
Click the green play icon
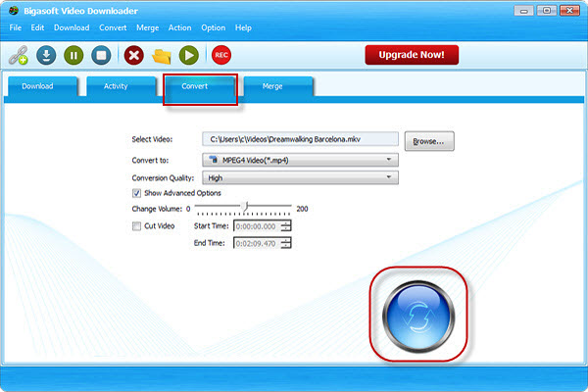pyautogui.click(x=189, y=55)
